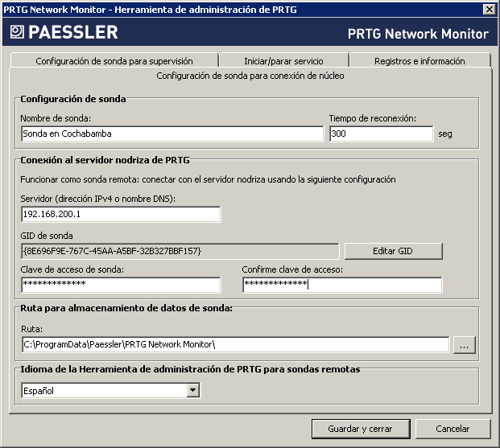
Task: Click the Ruta data storage path field
Action: tap(236, 344)
